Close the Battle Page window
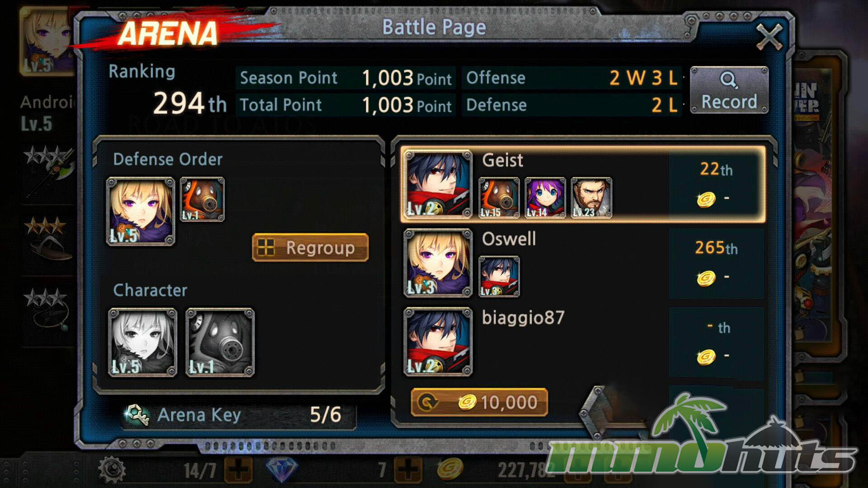868x488 pixels. [x=769, y=37]
